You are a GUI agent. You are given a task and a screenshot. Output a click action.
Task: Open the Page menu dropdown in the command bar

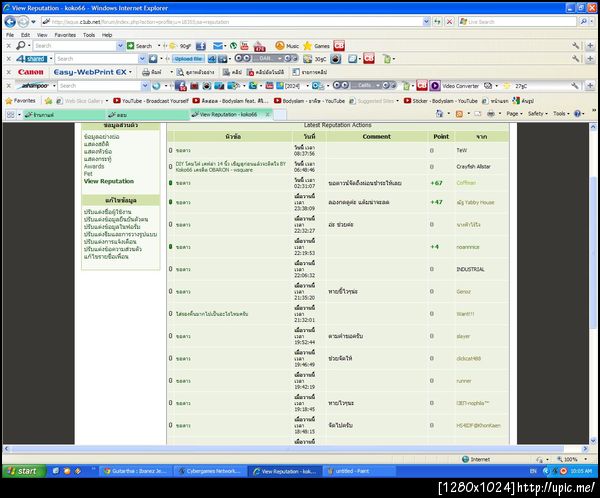point(514,114)
